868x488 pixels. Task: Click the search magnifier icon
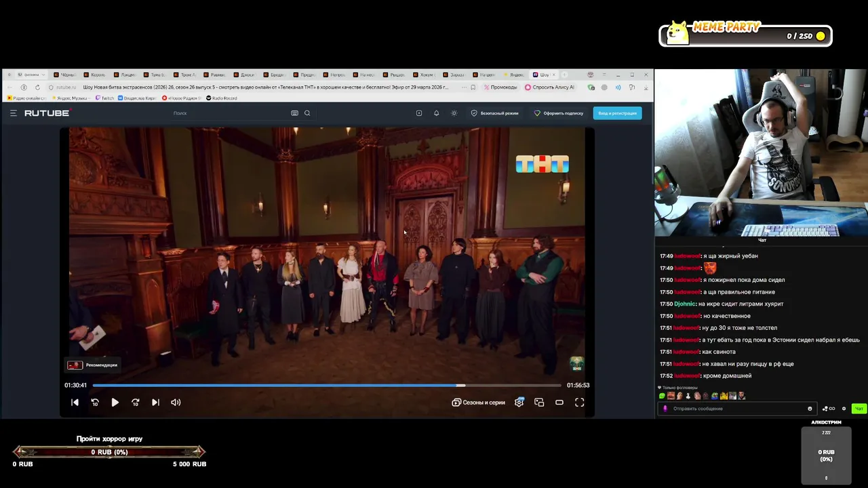pyautogui.click(x=307, y=113)
